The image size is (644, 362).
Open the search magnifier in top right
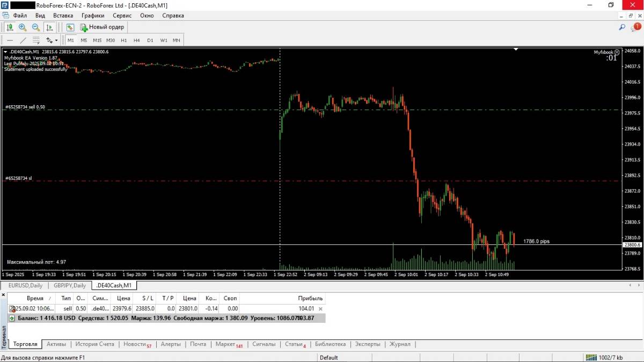623,27
